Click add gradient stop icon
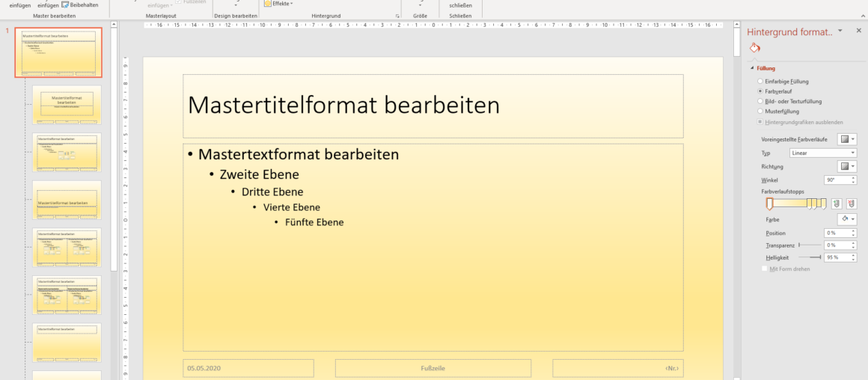This screenshot has width=868, height=380. [837, 204]
